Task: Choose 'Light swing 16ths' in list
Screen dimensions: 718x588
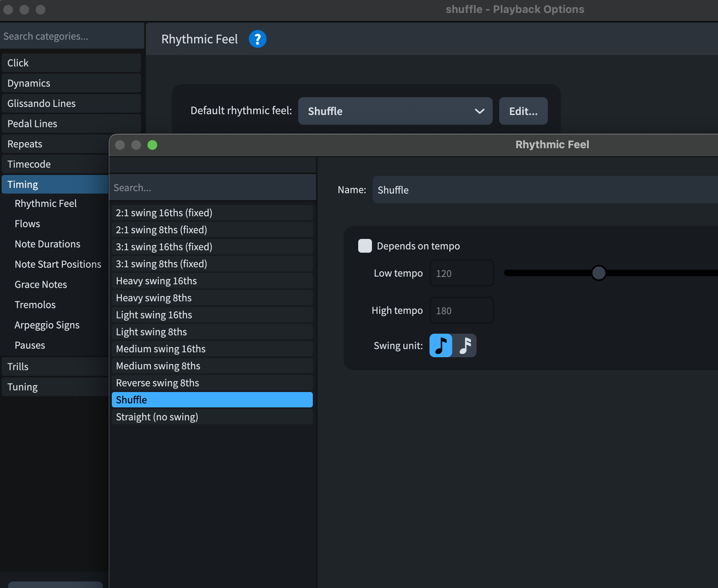Action: [x=212, y=315]
